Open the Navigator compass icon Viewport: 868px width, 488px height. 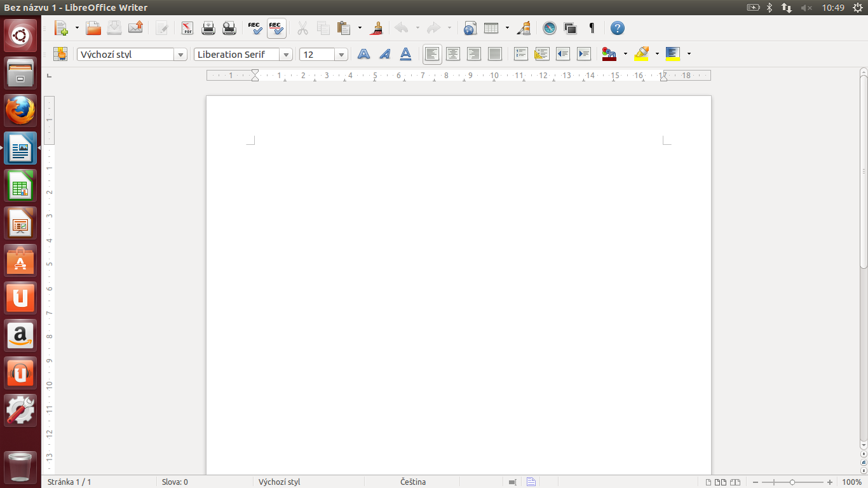pyautogui.click(x=550, y=28)
